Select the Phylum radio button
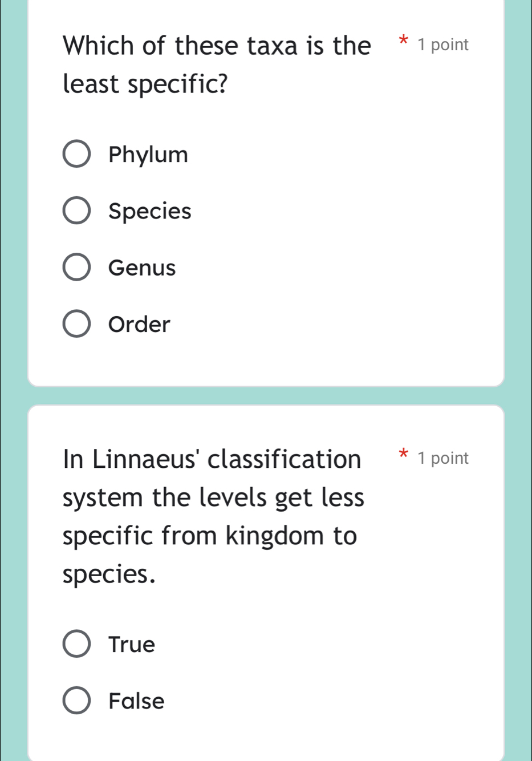This screenshot has height=761, width=532. tap(76, 154)
